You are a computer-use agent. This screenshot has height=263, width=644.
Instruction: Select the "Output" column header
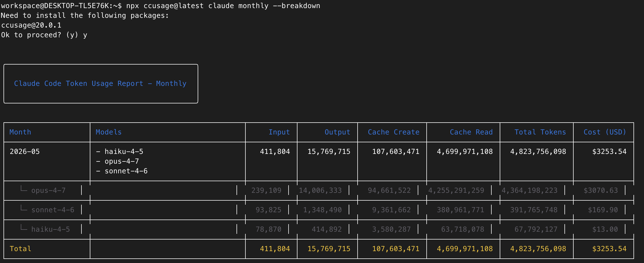(x=337, y=132)
